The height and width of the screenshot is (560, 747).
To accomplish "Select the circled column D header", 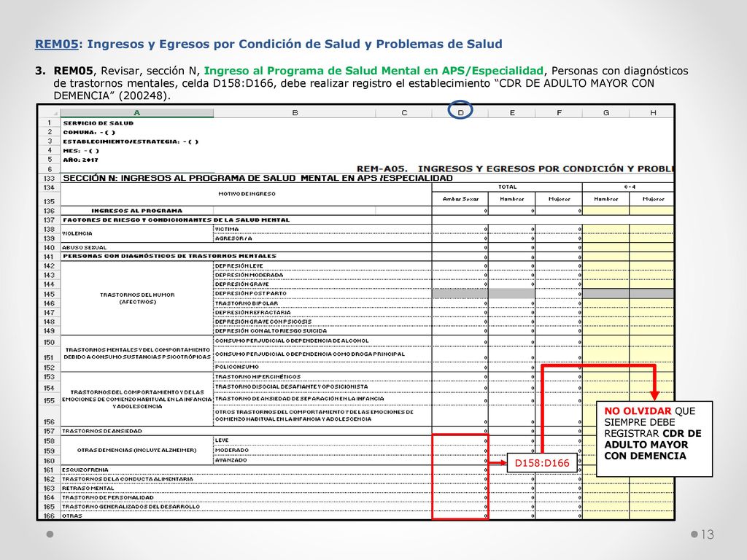I will pyautogui.click(x=460, y=113).
